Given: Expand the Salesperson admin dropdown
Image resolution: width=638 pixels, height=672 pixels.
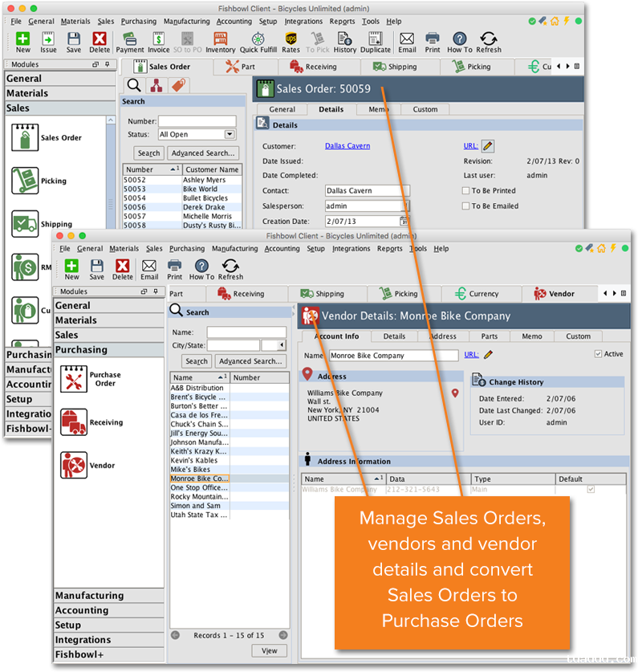Looking at the screenshot, I should [x=405, y=206].
